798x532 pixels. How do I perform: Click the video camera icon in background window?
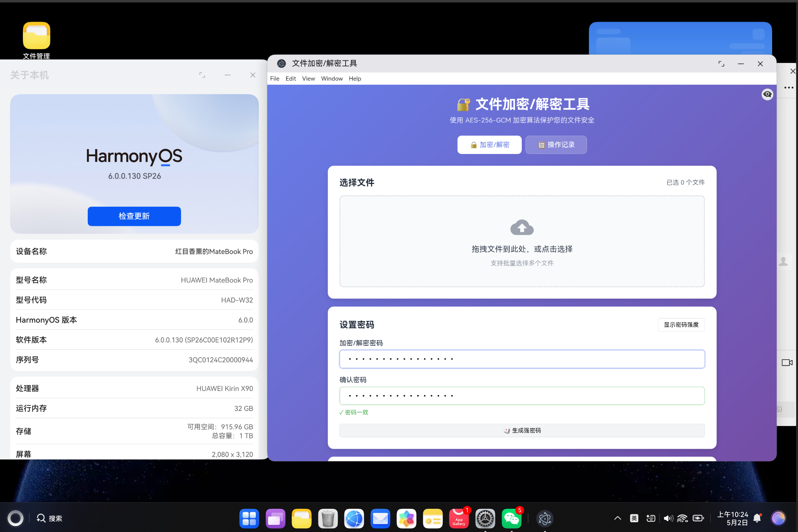click(787, 363)
